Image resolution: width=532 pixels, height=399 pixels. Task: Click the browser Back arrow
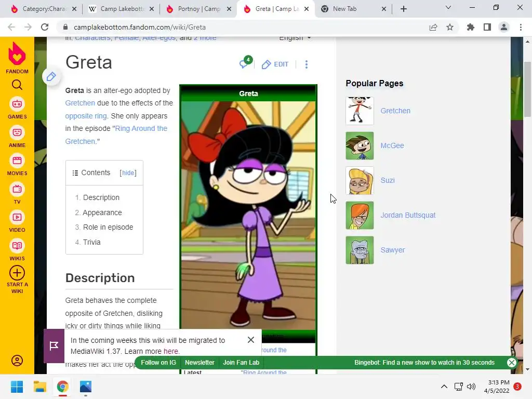(x=11, y=27)
